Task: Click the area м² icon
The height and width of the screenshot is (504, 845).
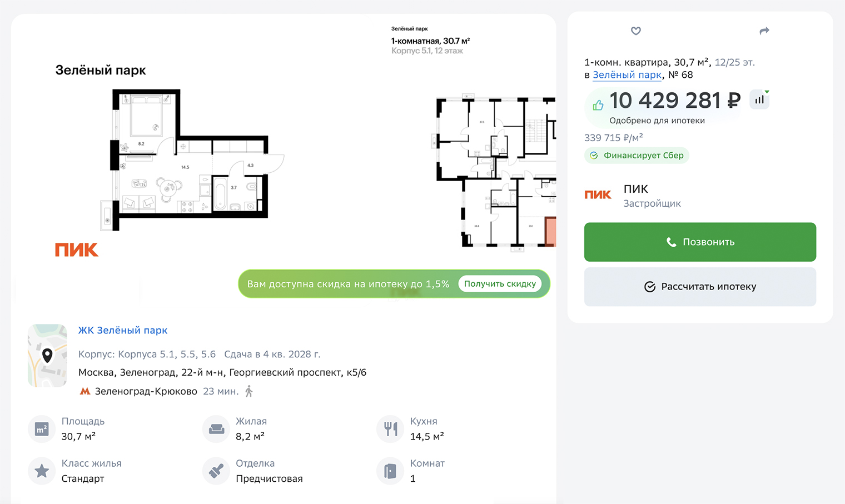Action: click(x=42, y=429)
